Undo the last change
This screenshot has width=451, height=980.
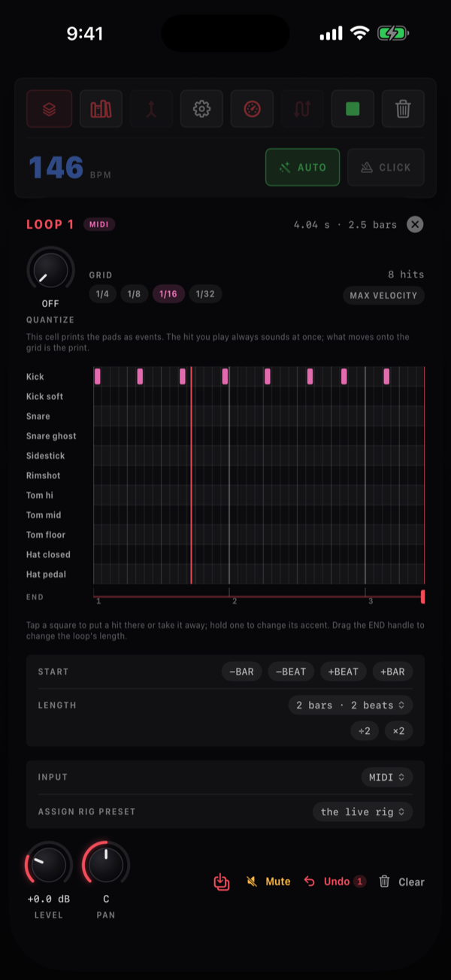click(x=334, y=881)
